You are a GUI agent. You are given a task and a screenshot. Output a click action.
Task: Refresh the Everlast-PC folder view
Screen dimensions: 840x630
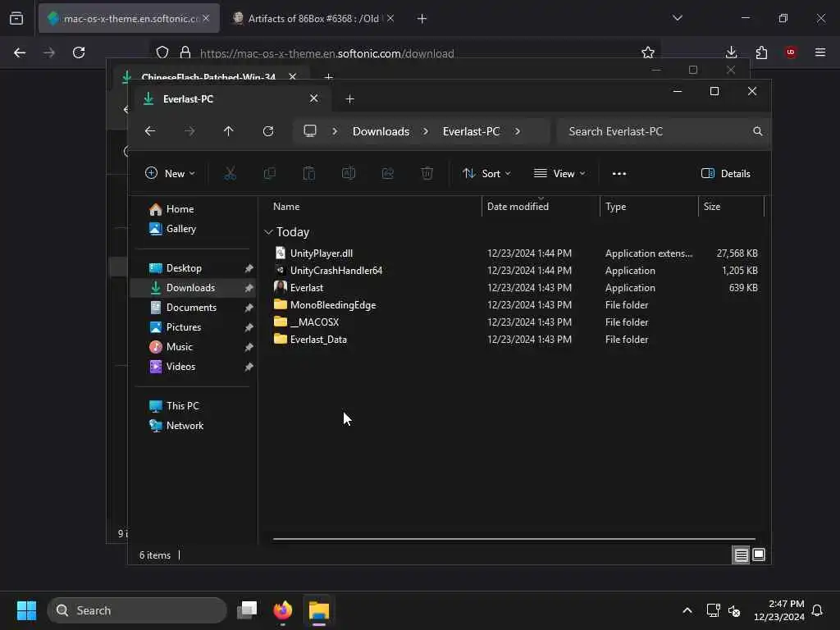tap(268, 131)
